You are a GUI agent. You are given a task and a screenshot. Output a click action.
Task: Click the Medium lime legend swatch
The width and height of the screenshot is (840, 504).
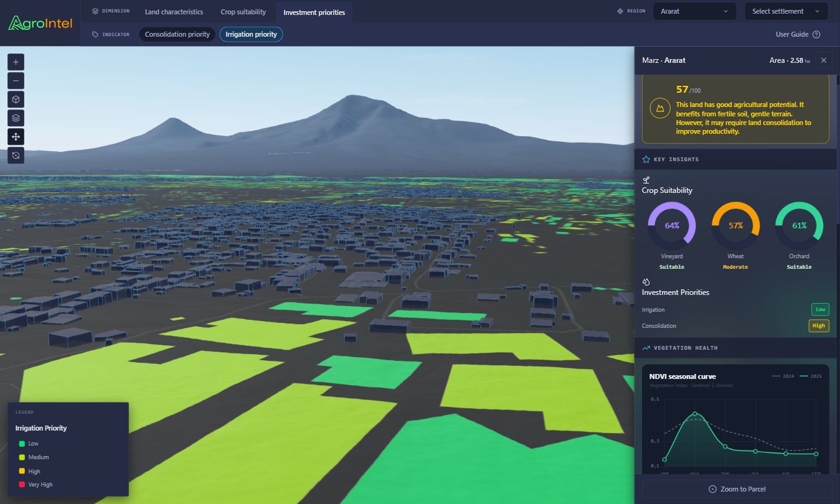22,457
